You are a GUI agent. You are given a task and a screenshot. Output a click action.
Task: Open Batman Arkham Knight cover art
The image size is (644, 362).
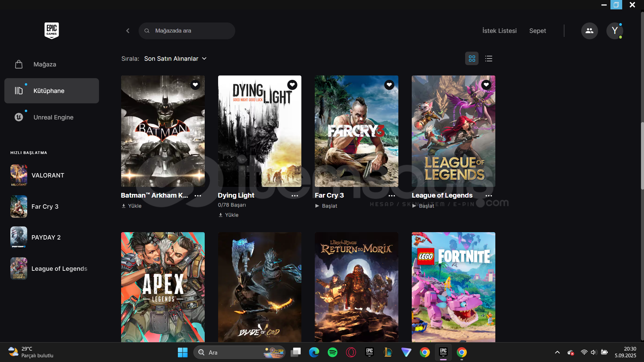tap(163, 131)
